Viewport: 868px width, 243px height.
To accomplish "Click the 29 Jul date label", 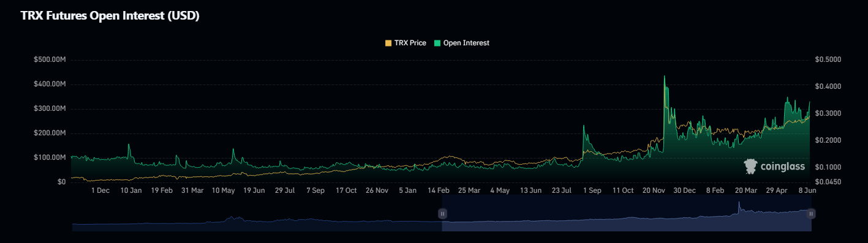I will pyautogui.click(x=285, y=190).
